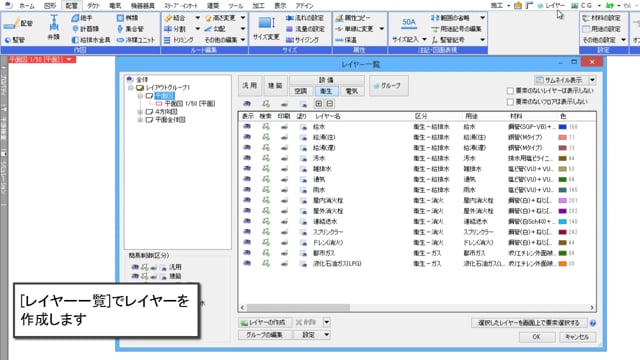Toggle display visibility of 汚水 layer
The image size is (640, 360).
247,158
